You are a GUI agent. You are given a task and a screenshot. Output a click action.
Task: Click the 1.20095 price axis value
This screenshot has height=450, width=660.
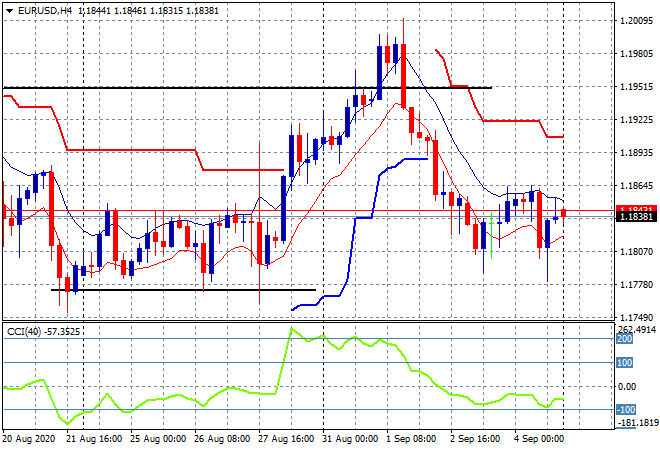(x=637, y=21)
